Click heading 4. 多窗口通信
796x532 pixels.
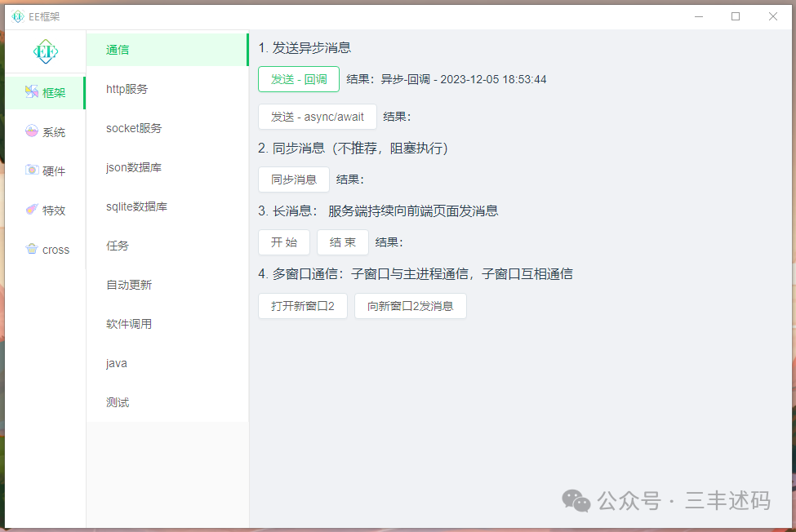coord(416,274)
